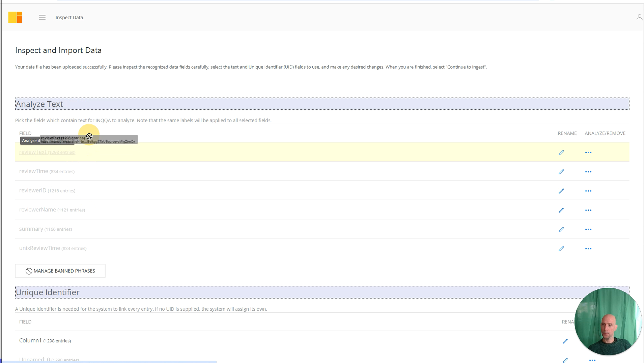The image size is (644, 363).
Task: Edit name of reviewerName field
Action: point(561,210)
